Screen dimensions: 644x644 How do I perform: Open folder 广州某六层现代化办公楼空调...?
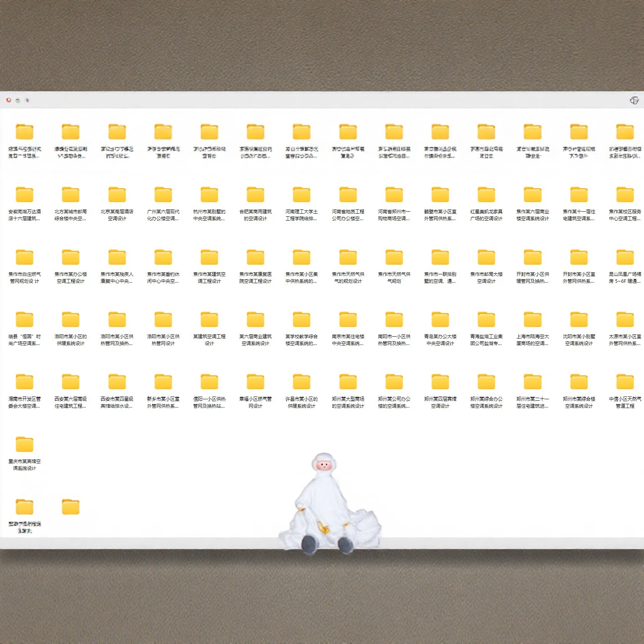(x=163, y=195)
